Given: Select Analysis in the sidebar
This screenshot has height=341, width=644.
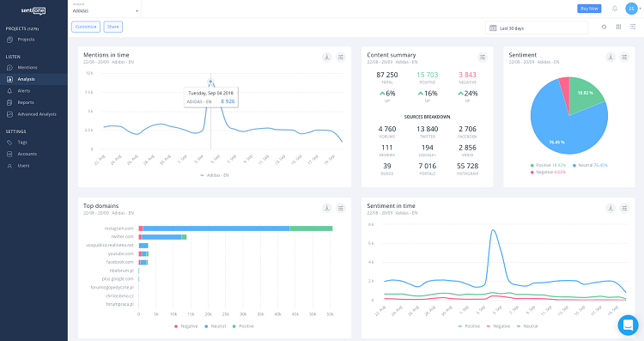Looking at the screenshot, I should pyautogui.click(x=33, y=79).
